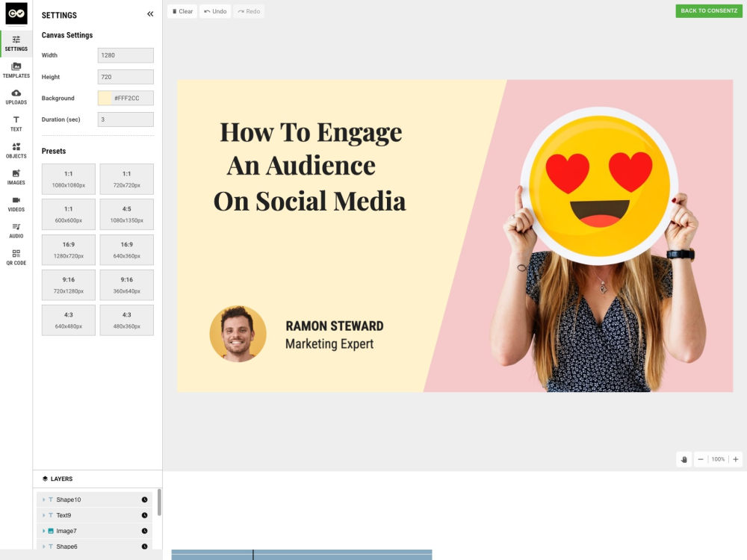Expand the Image7 layer arrow
The width and height of the screenshot is (747, 560).
click(x=43, y=531)
